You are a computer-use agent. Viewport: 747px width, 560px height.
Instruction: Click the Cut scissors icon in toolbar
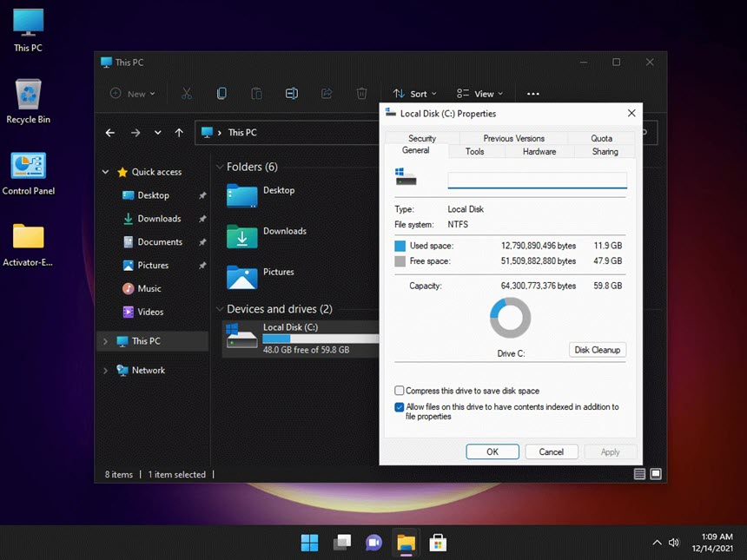(186, 94)
